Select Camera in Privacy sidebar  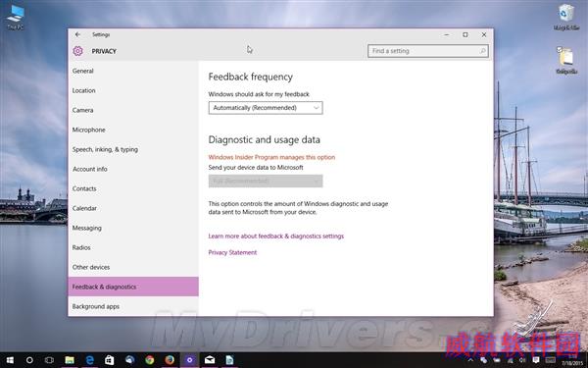(x=133, y=110)
